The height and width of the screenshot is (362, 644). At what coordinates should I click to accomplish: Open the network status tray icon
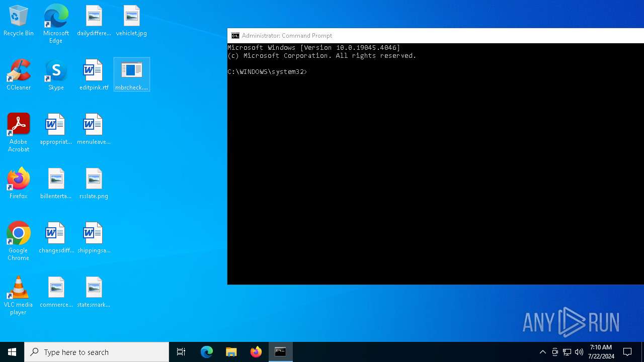point(567,352)
